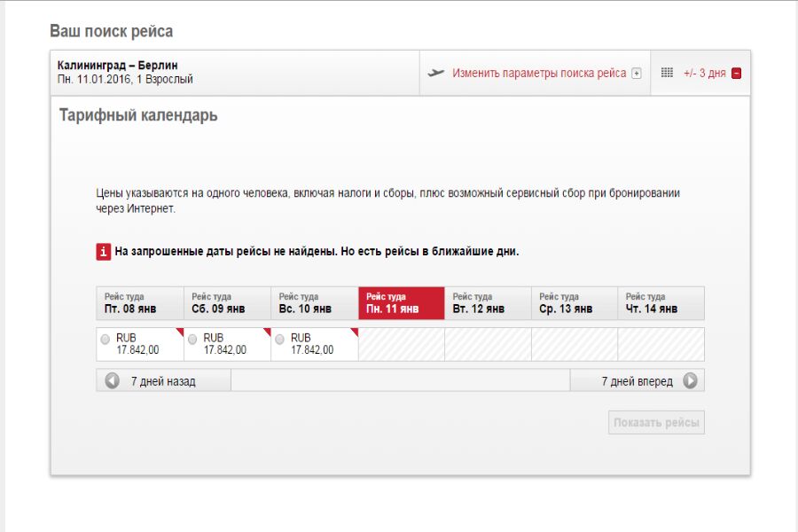This screenshot has width=798, height=532.
Task: Select the Пт. 08 янв fare radio button
Action: point(106,339)
